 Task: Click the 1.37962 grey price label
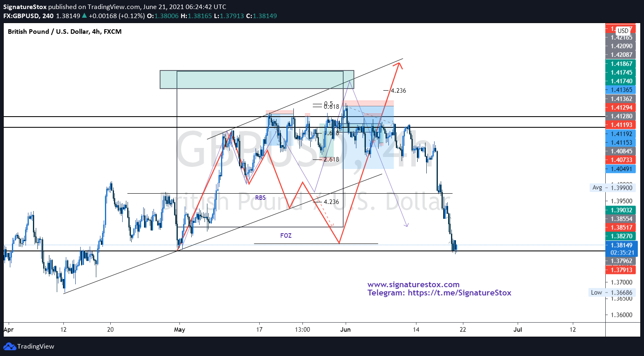(x=621, y=261)
